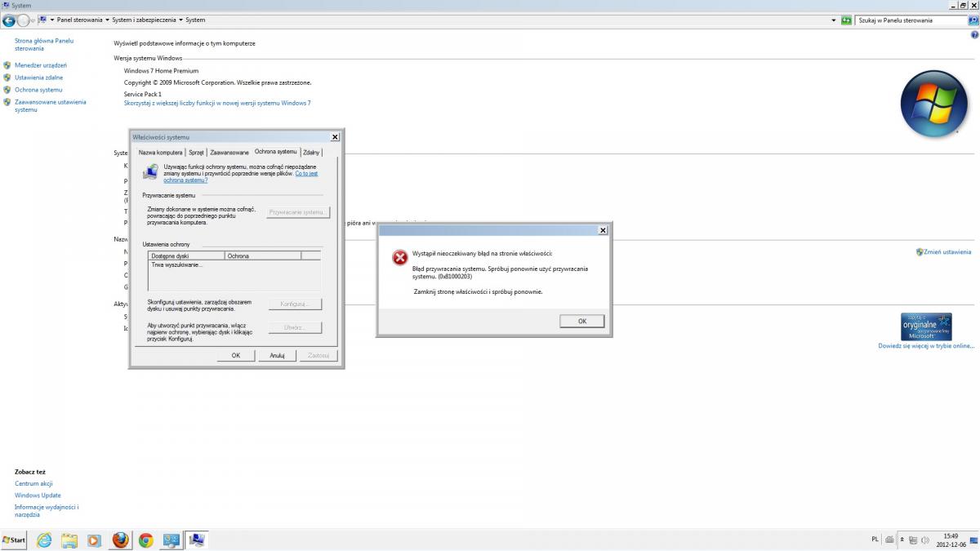Close the error message dialog
The width and height of the screenshot is (980, 551).
[603, 230]
